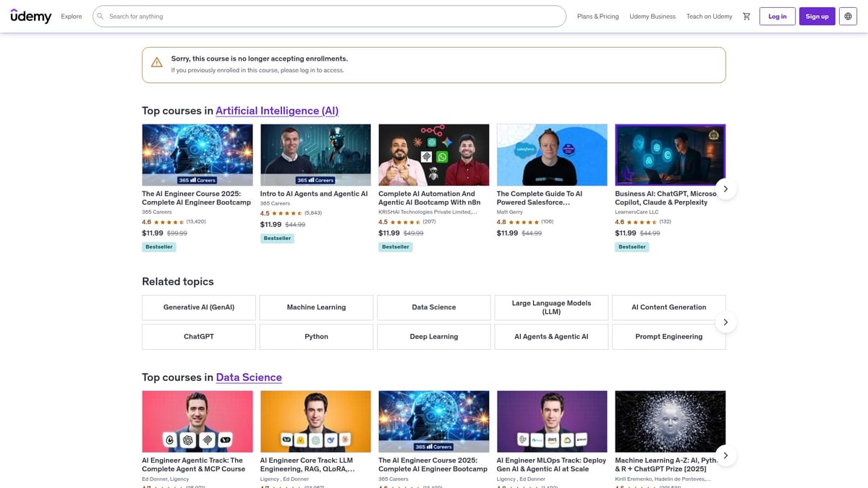The image size is (868, 488).
Task: Open the Salesforce guide course thumbnail
Action: click(x=552, y=155)
